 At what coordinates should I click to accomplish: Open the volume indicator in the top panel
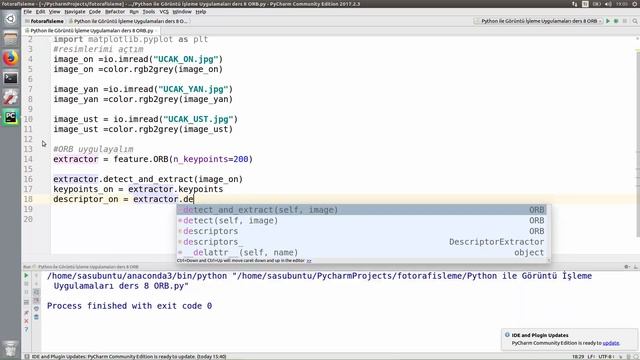608,4
